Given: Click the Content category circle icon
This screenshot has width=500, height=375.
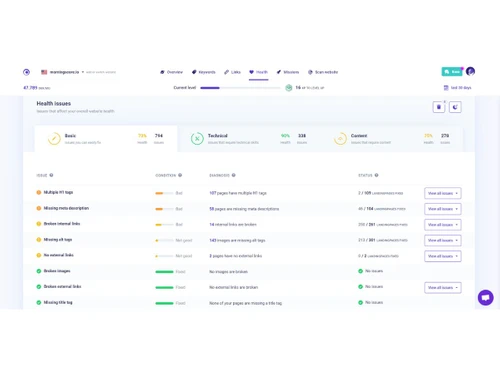Looking at the screenshot, I should [340, 139].
